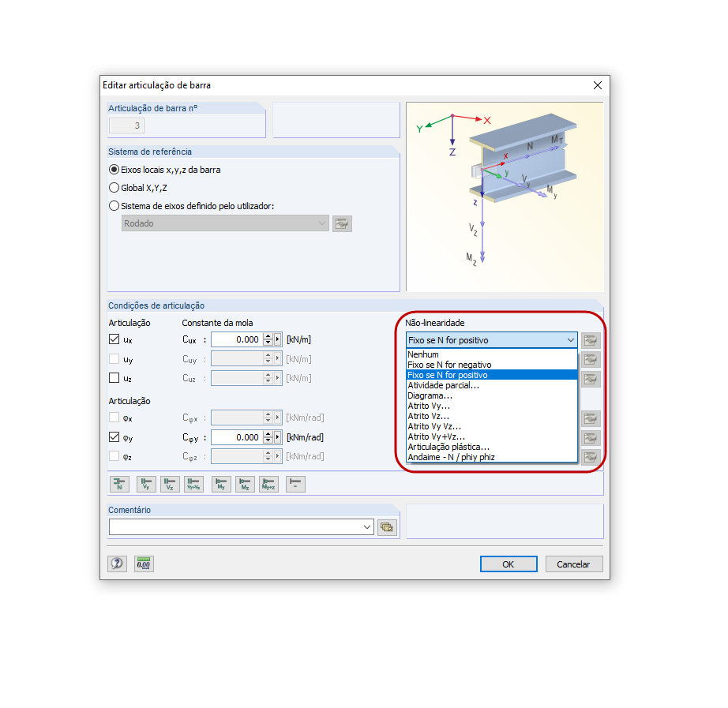This screenshot has height=708, width=728.
Task: Click the Vy+Vz hinge preset icon
Action: click(x=193, y=484)
